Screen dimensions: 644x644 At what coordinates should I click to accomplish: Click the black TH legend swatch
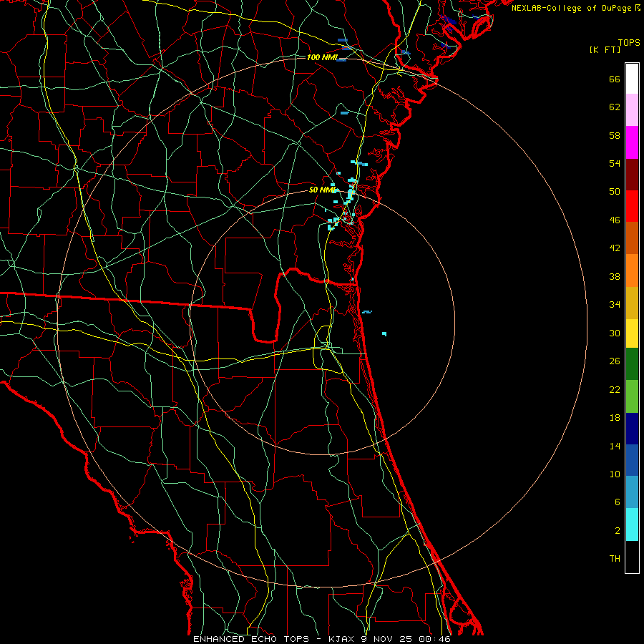click(632, 557)
